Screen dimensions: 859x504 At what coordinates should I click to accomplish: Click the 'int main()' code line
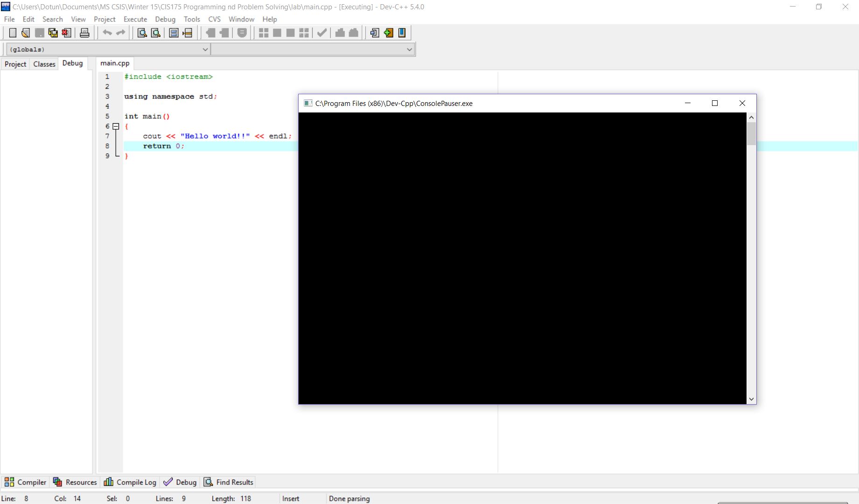click(147, 116)
